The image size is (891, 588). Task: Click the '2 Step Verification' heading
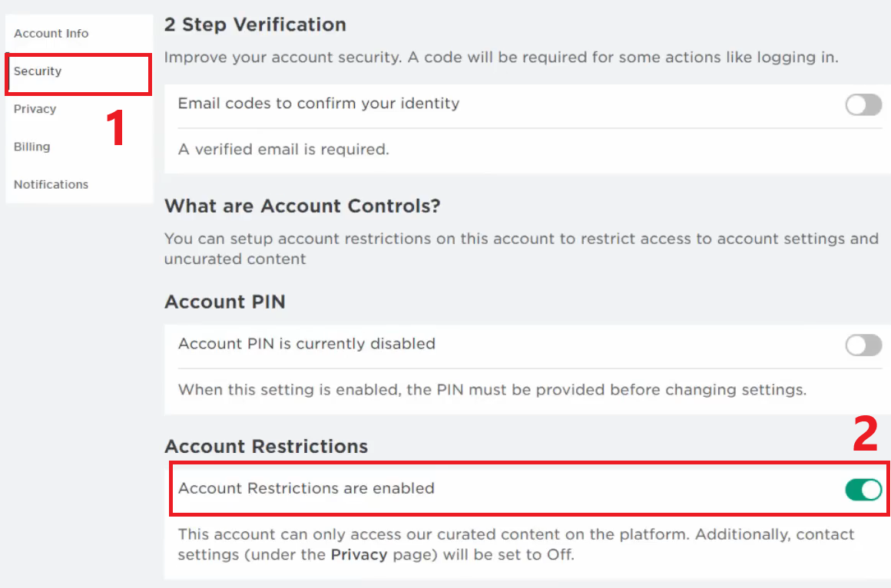[x=255, y=25]
